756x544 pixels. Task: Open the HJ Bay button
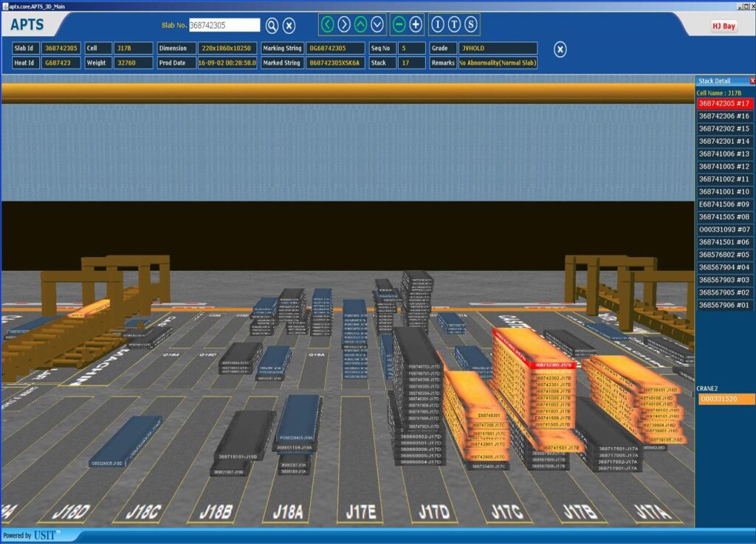[x=724, y=26]
